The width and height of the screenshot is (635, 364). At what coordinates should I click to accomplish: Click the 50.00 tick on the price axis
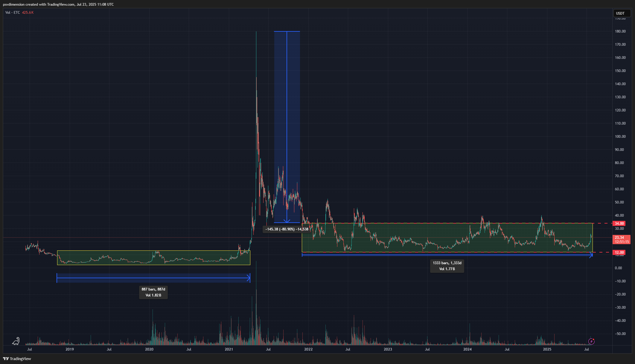[619, 202]
